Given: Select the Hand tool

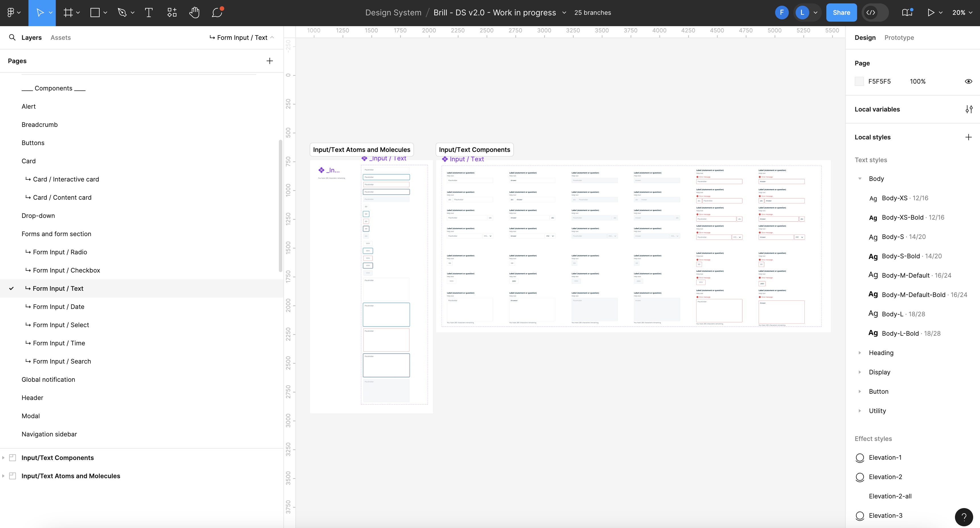Looking at the screenshot, I should pos(194,12).
